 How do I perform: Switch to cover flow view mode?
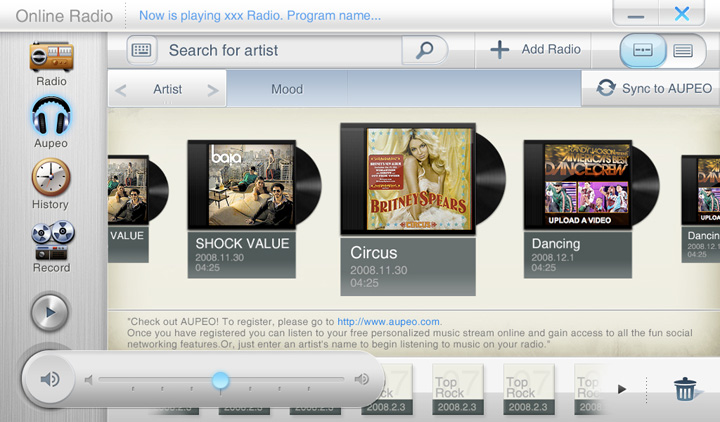click(x=644, y=50)
